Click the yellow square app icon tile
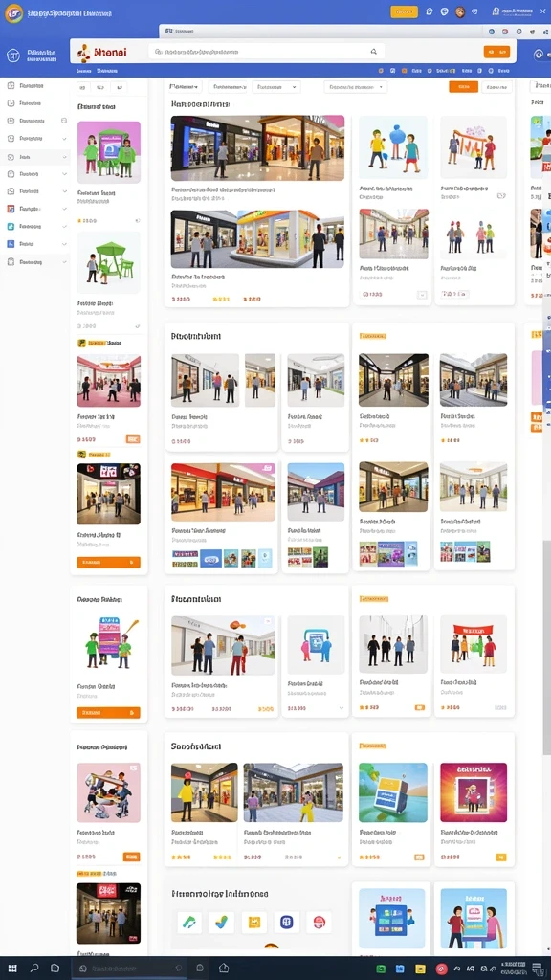Image resolution: width=551 pixels, height=980 pixels. click(254, 922)
